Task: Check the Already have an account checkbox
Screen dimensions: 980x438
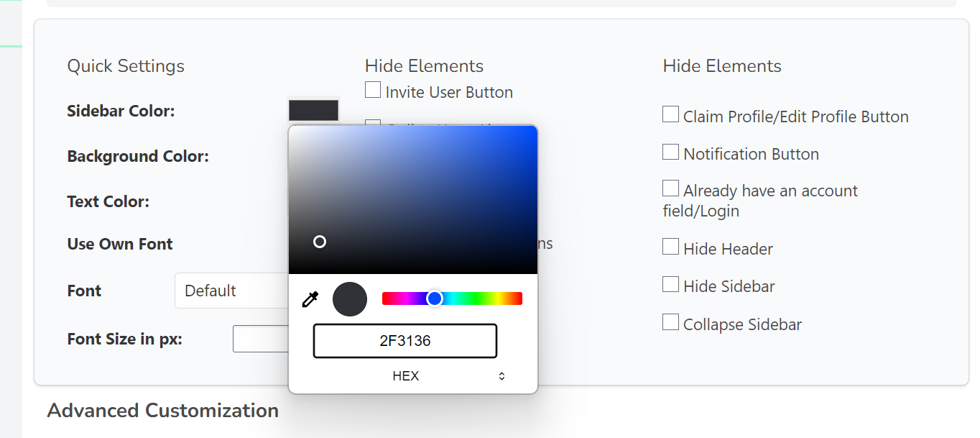Action: [670, 188]
